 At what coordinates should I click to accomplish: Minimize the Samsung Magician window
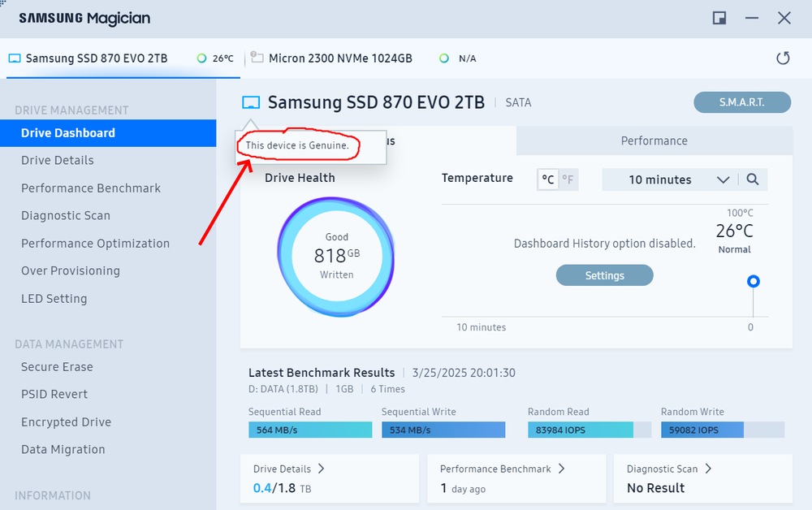(752, 18)
